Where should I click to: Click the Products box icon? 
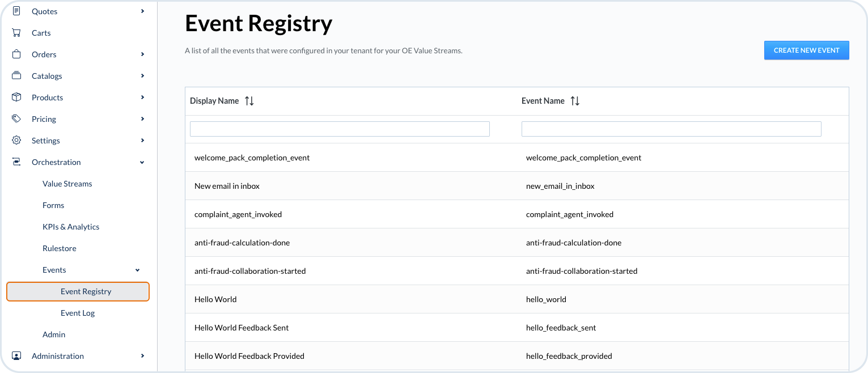point(16,98)
